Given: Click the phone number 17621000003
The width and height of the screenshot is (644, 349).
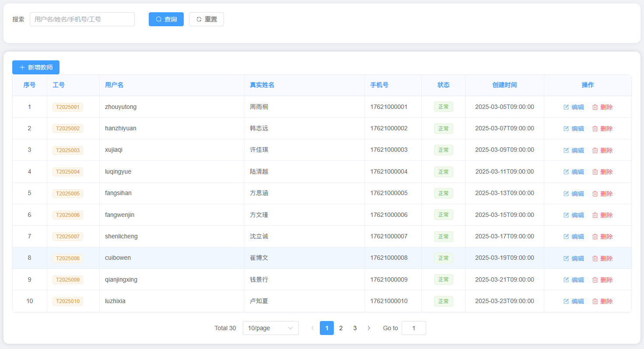Looking at the screenshot, I should [x=389, y=150].
